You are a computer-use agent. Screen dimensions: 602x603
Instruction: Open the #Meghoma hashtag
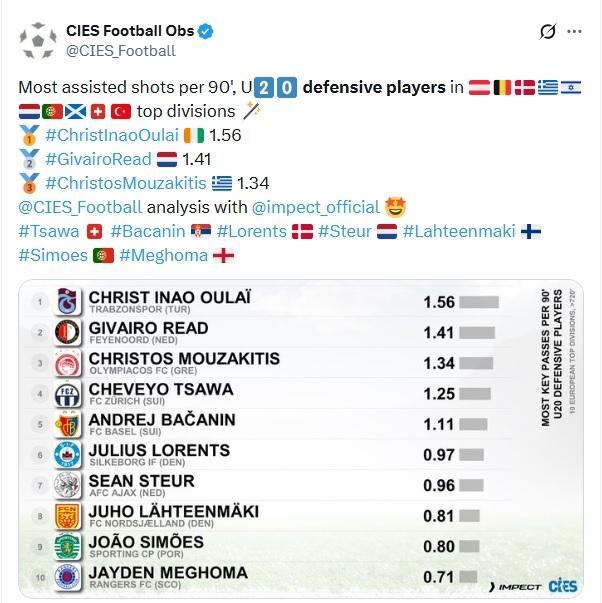163,255
